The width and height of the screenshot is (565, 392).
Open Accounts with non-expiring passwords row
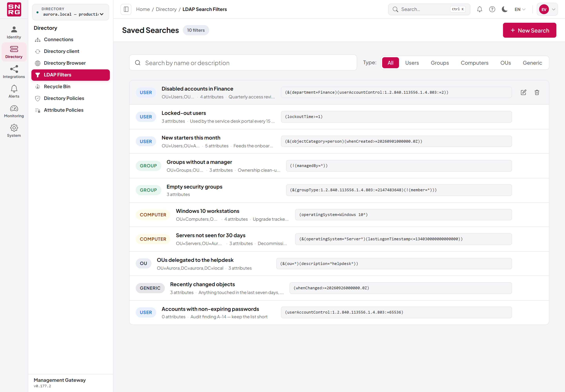coord(339,312)
